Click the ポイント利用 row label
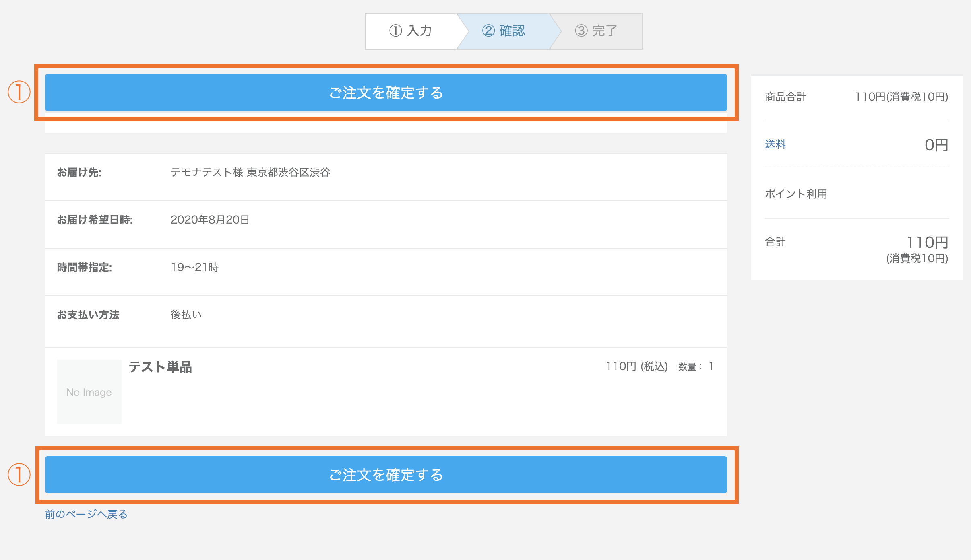This screenshot has width=971, height=560. coord(796,194)
